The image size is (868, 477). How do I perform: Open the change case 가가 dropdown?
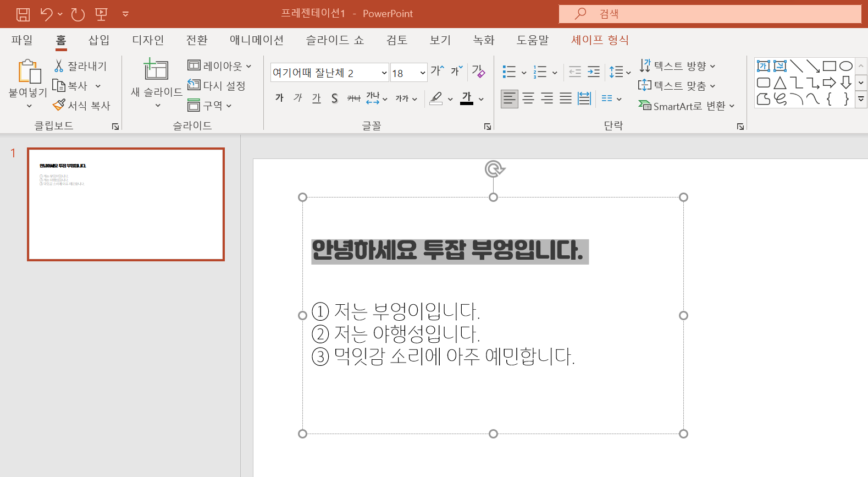pyautogui.click(x=406, y=98)
